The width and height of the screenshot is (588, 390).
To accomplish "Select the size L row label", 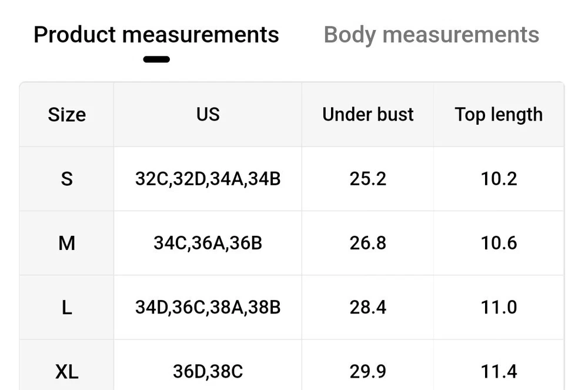I will coord(67,307).
